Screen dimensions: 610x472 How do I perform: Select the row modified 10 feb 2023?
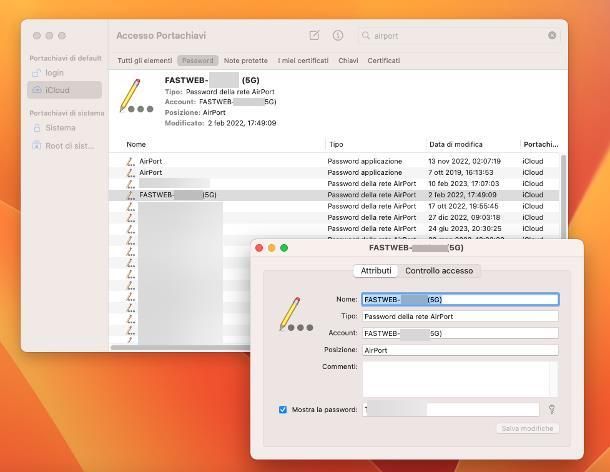coord(334,184)
